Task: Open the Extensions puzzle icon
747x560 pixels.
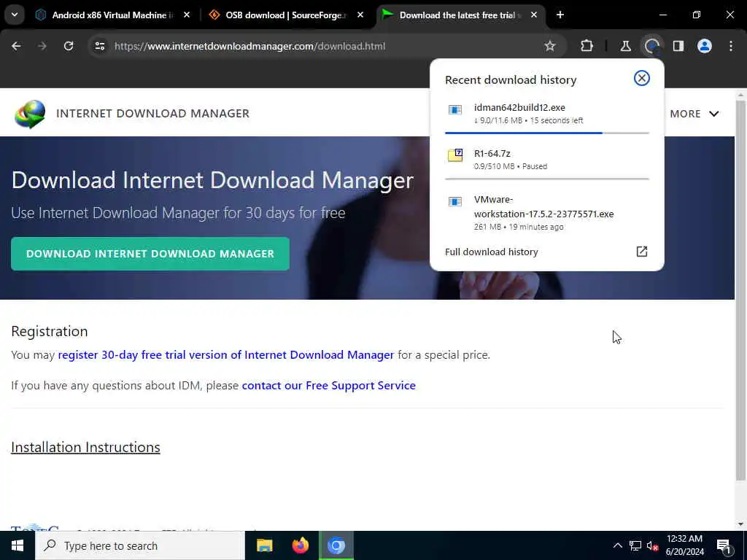Action: (587, 46)
